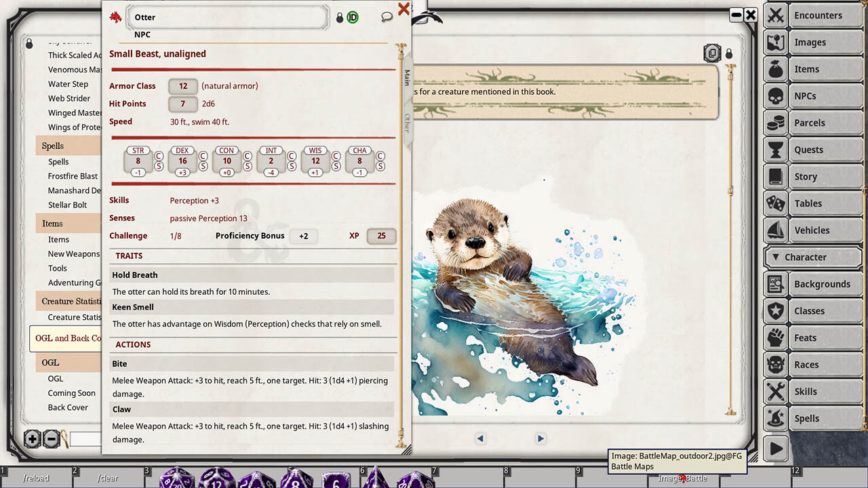Toggle the lock on the image panel
Image resolution: width=868 pixels, height=488 pixels.
(x=729, y=53)
